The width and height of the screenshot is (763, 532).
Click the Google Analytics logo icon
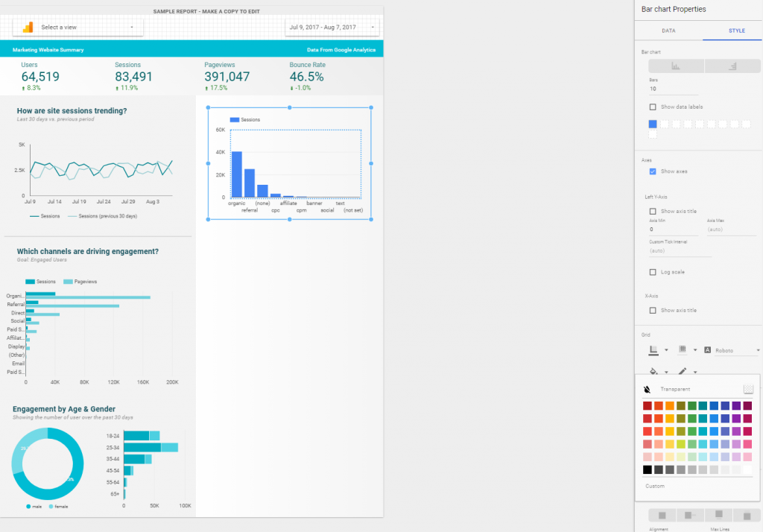28,28
